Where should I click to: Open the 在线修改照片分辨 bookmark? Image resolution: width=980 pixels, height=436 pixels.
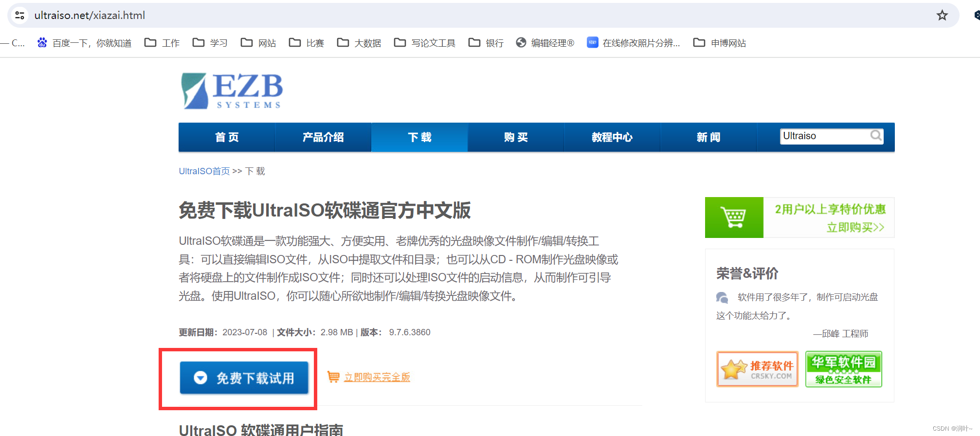(x=634, y=43)
